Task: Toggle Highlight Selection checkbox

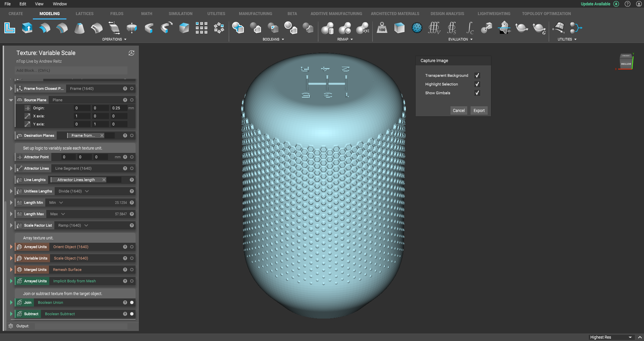Action: (x=477, y=84)
